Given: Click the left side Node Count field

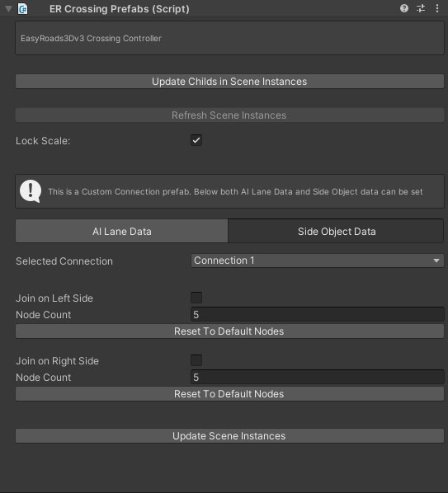Looking at the screenshot, I should (317, 314).
